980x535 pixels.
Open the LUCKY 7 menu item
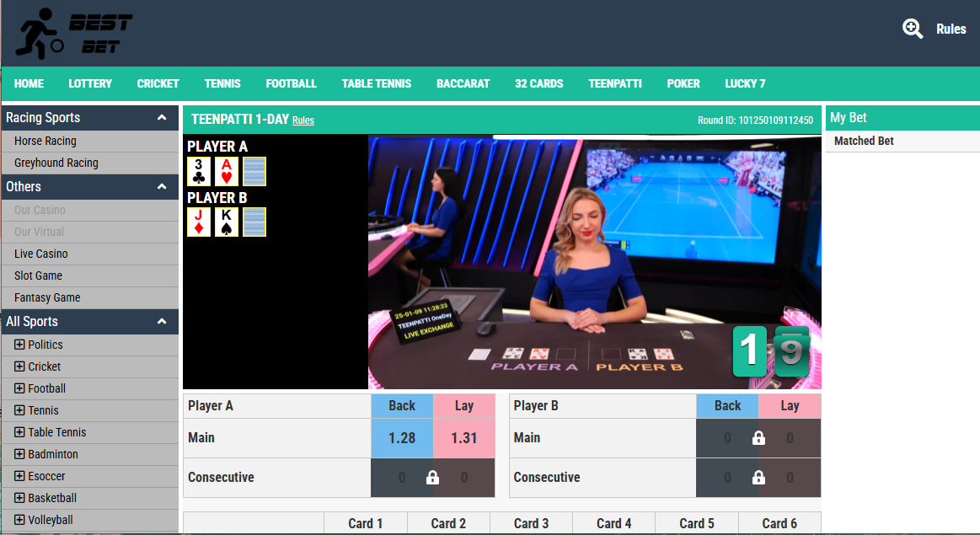pyautogui.click(x=745, y=83)
